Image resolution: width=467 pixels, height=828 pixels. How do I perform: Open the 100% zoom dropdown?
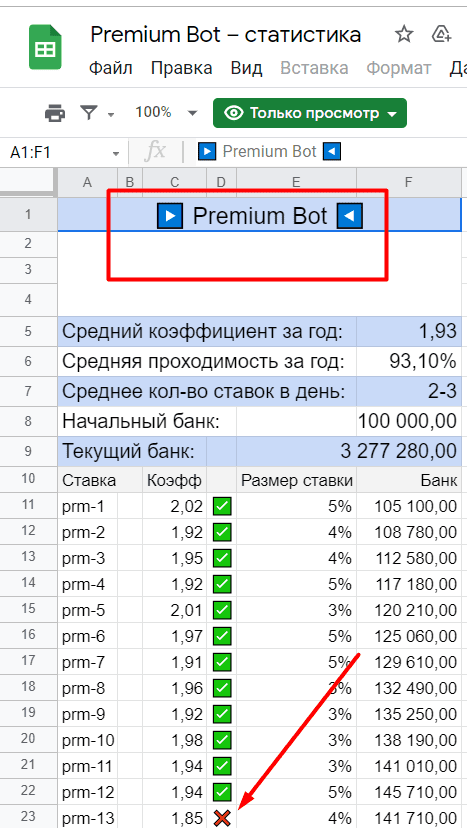click(x=166, y=112)
